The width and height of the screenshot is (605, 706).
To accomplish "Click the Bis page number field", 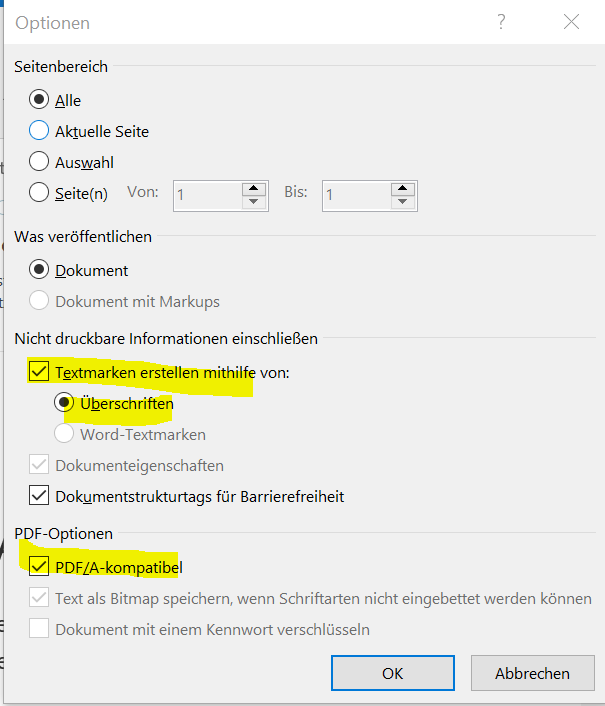I will pyautogui.click(x=355, y=194).
